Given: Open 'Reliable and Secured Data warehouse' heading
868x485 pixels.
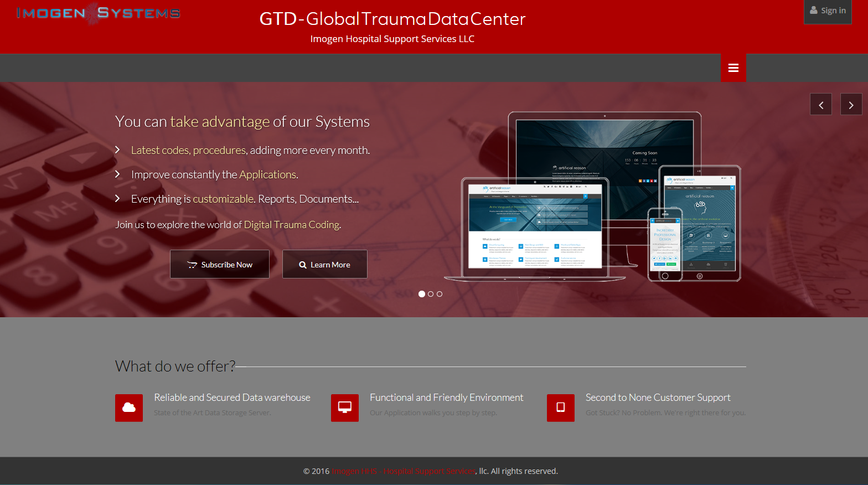Looking at the screenshot, I should [x=232, y=398].
